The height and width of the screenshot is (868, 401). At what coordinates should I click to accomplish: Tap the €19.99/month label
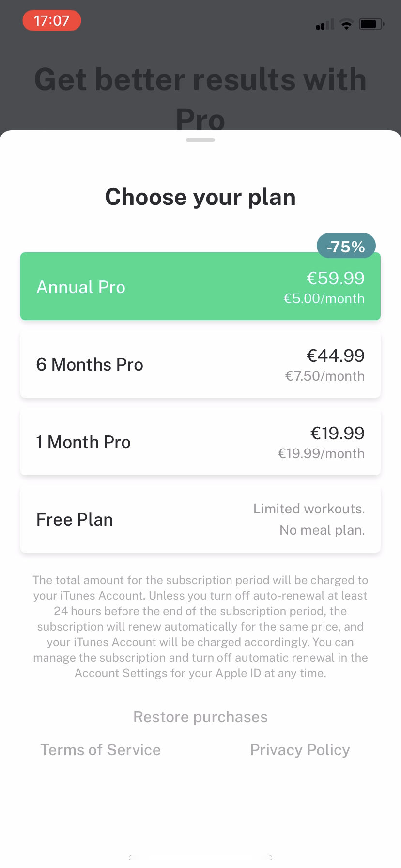click(x=321, y=454)
